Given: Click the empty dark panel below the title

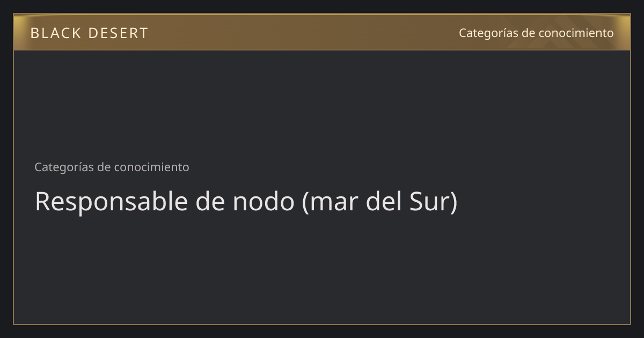Looking at the screenshot, I should (322, 271).
